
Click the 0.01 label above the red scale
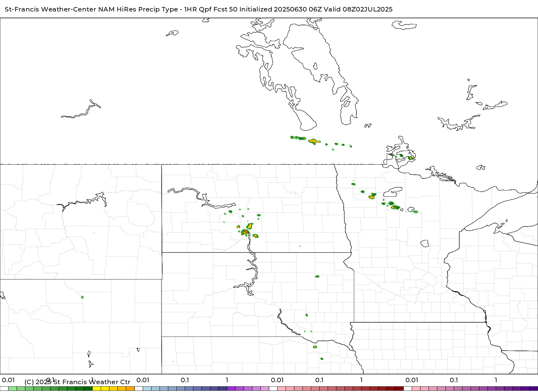[277, 380]
